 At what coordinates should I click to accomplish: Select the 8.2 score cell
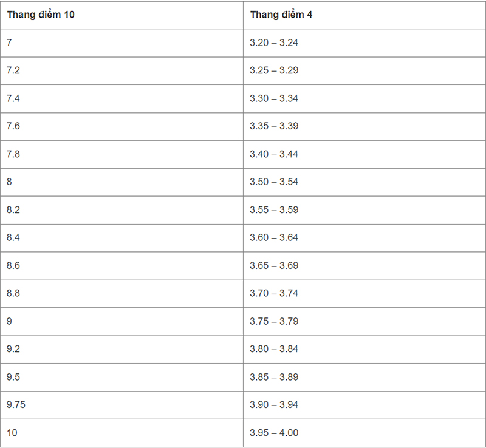(122, 211)
